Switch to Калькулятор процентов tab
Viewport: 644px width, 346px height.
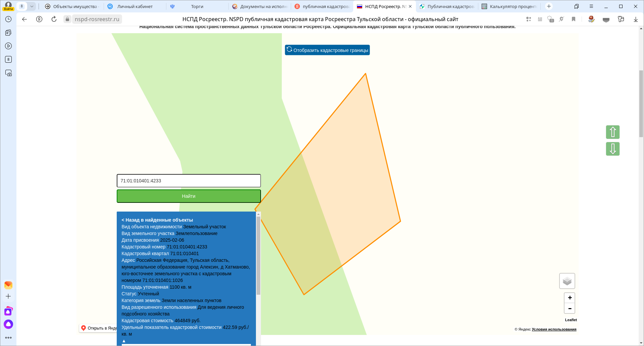pyautogui.click(x=509, y=6)
